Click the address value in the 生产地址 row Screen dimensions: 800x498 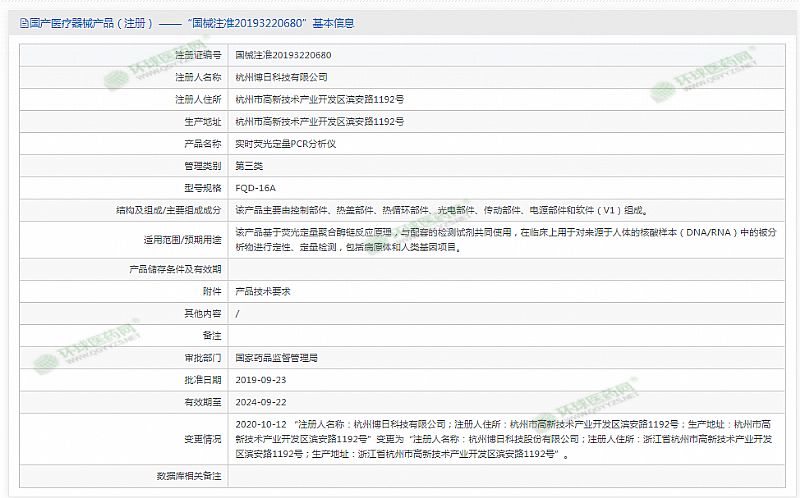click(x=319, y=121)
